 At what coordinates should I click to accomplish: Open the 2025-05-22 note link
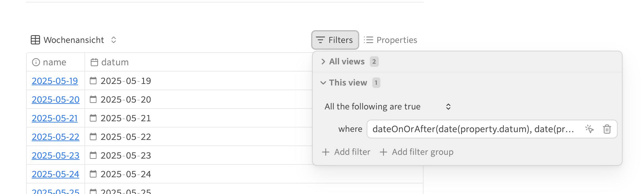click(56, 137)
